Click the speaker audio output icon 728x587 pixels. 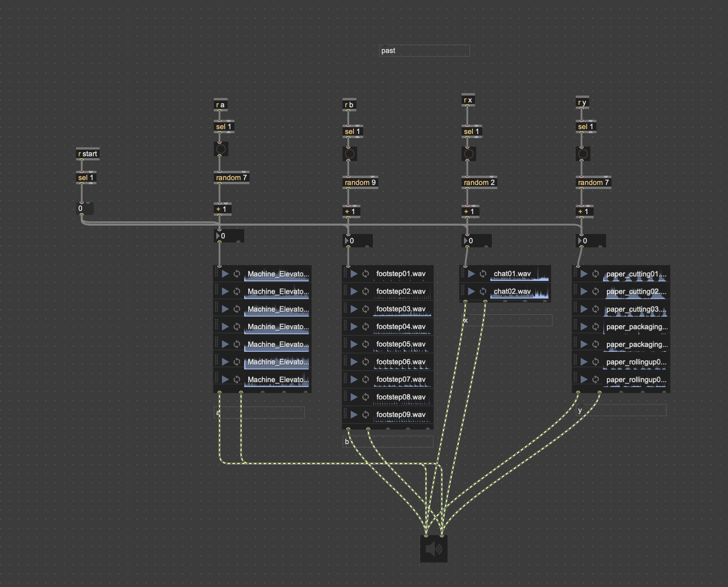click(434, 549)
